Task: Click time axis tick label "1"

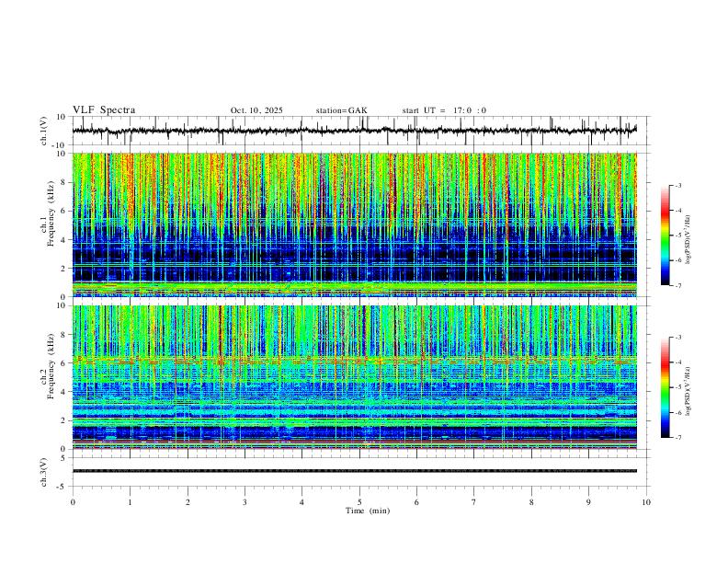Action: (x=130, y=502)
